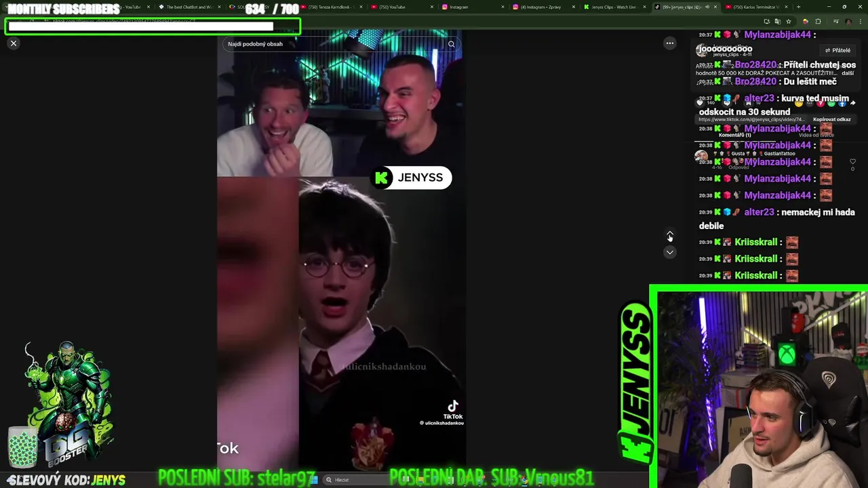Open the browser extensions icon
This screenshot has width=868, height=488.
[818, 21]
